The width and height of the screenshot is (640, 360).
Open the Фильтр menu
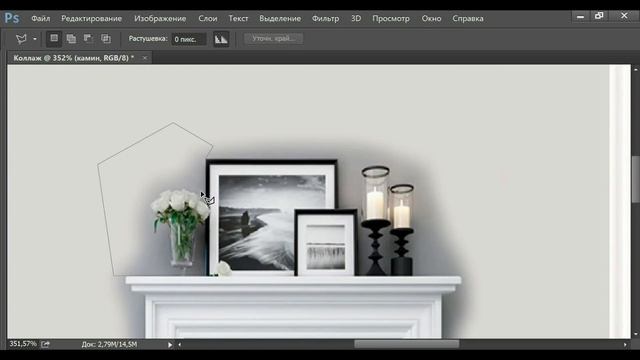tap(325, 18)
